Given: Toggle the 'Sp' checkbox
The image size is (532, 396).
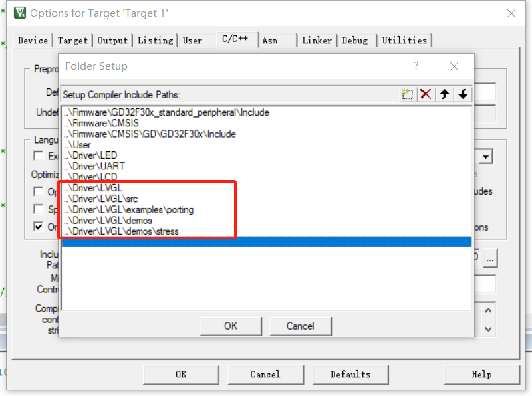Looking at the screenshot, I should tap(39, 209).
